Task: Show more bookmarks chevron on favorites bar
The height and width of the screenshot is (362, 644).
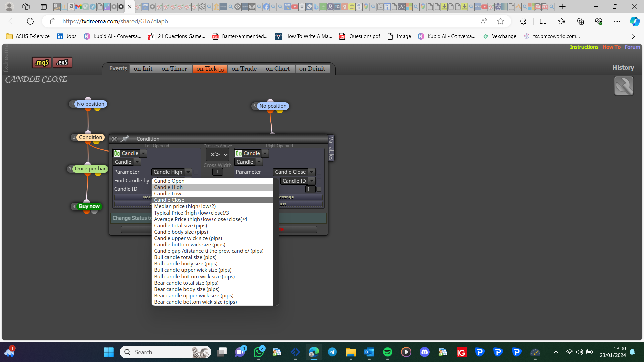Action: tap(633, 36)
